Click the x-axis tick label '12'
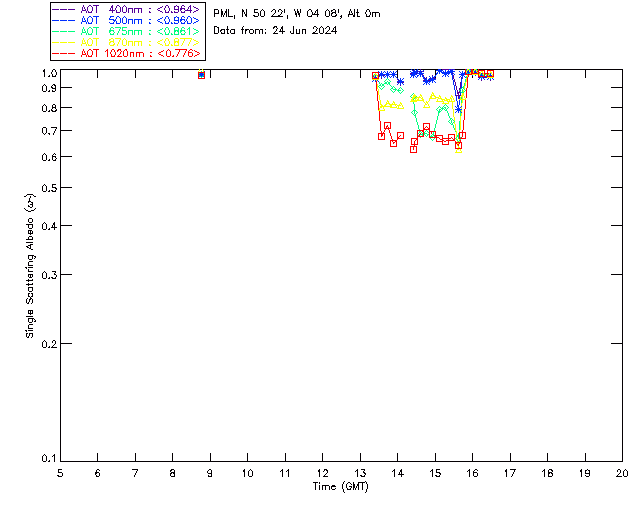Image resolution: width=640 pixels, height=512 pixels. [322, 473]
